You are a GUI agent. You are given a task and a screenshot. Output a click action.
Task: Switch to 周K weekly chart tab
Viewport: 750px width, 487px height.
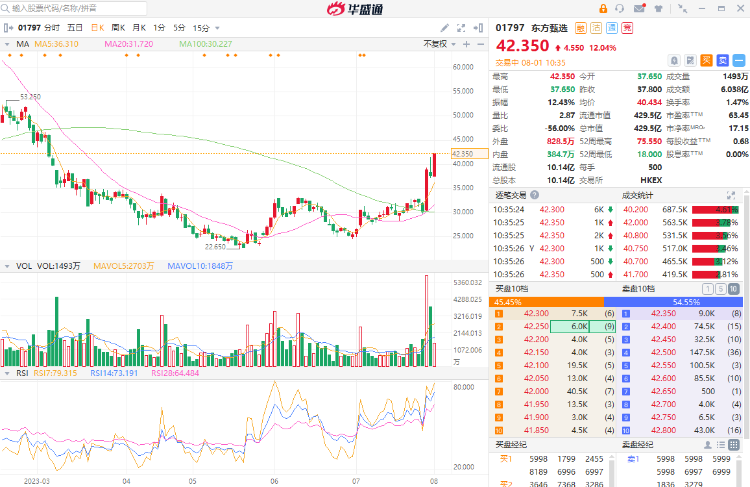tap(119, 28)
